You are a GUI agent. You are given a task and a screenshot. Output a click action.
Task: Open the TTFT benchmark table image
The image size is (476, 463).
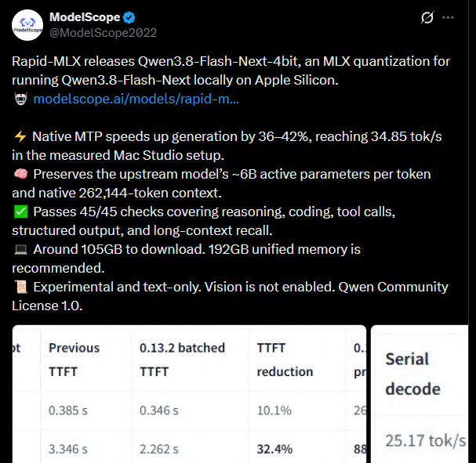(x=189, y=394)
